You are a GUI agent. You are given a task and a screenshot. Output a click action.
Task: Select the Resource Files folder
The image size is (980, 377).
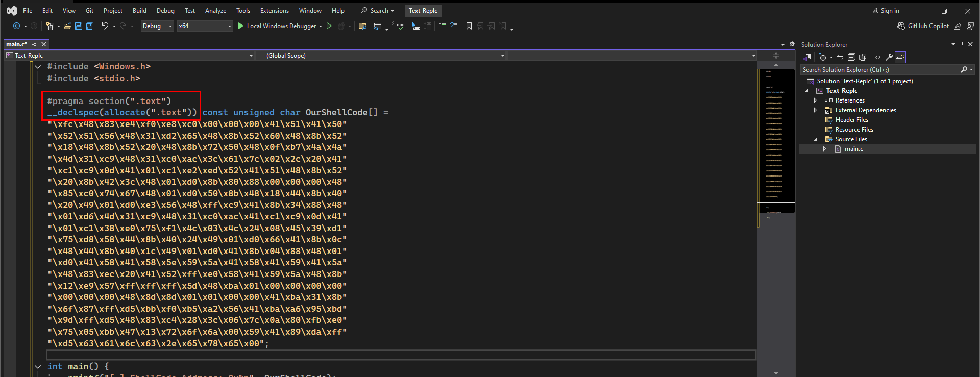coord(854,130)
